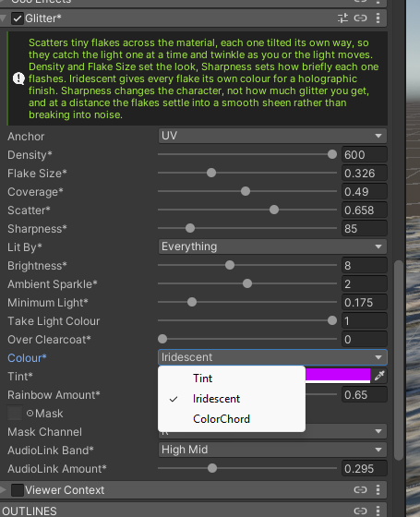The height and width of the screenshot is (517, 420).
Task: Choose Iridescent from the Colour menu
Action: tap(232, 399)
